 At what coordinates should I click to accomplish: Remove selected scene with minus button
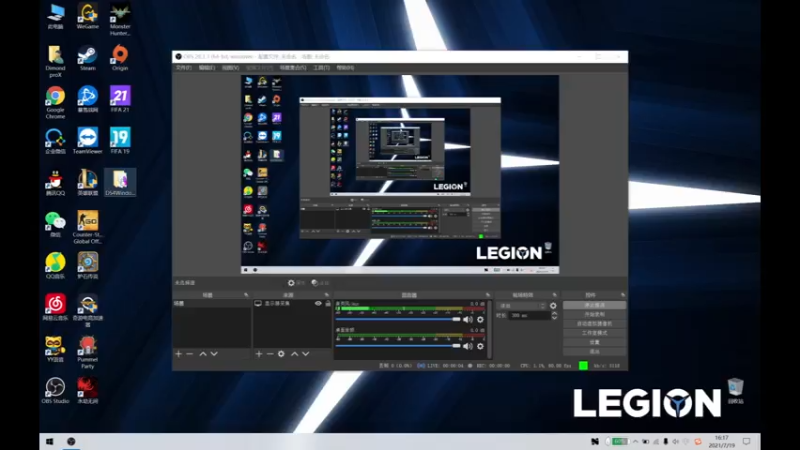[x=190, y=354]
